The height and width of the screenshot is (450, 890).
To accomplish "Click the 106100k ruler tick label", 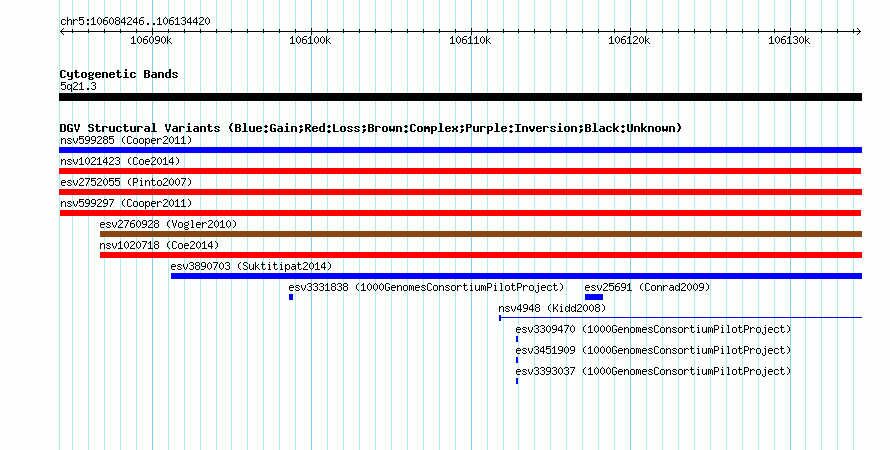I will 310,40.
